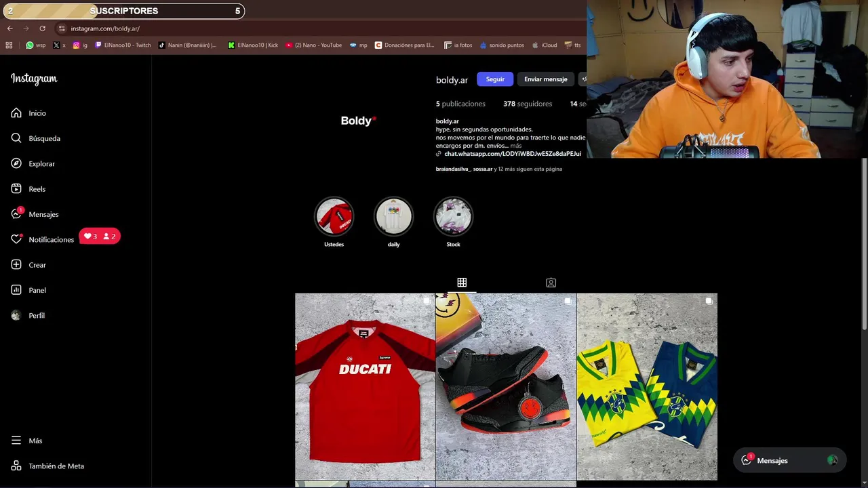Open the ElNanoo10 | Kick bookmark
The width and height of the screenshot is (868, 488).
(x=253, y=45)
